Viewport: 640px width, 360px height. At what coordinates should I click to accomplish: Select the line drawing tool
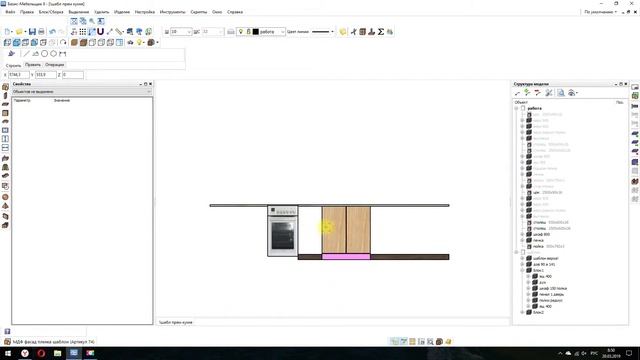point(27,53)
